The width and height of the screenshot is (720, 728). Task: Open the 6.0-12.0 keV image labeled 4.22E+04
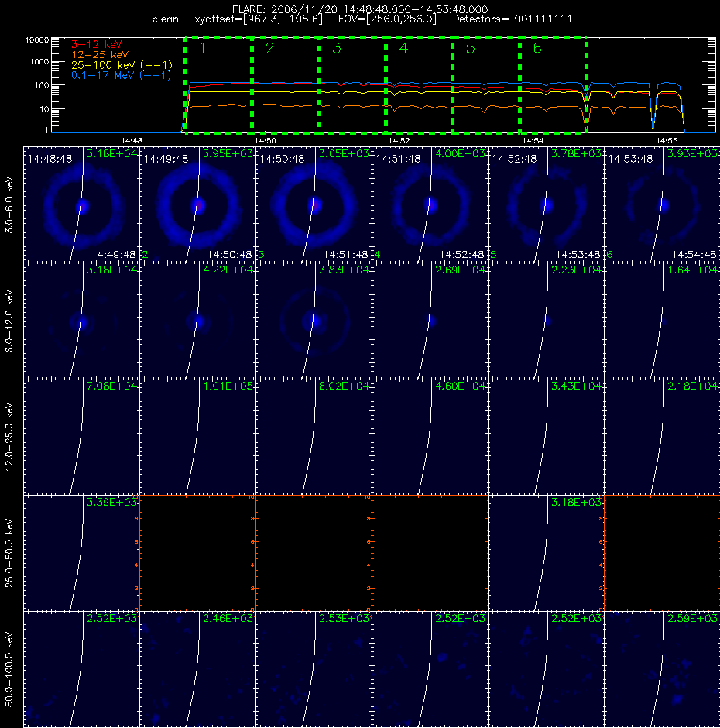pyautogui.click(x=197, y=321)
